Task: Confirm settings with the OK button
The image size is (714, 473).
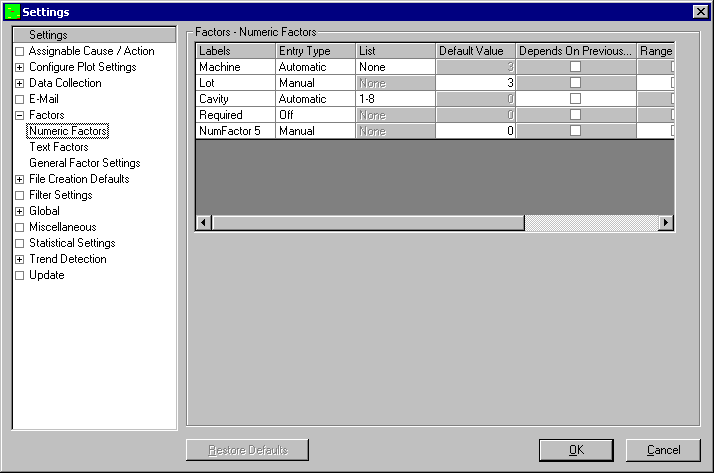Action: tap(576, 450)
